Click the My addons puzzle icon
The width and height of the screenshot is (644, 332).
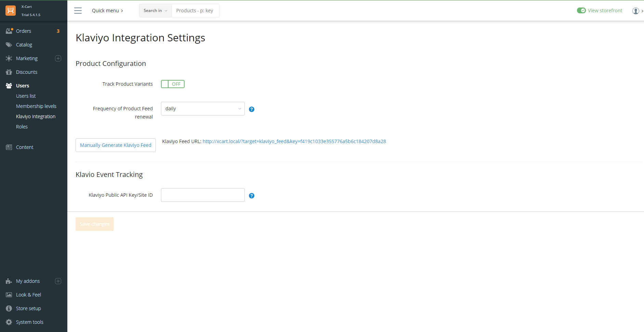pyautogui.click(x=9, y=281)
